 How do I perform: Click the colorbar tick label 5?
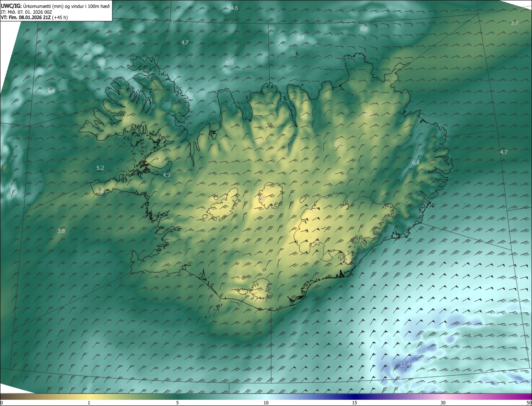pos(177,403)
